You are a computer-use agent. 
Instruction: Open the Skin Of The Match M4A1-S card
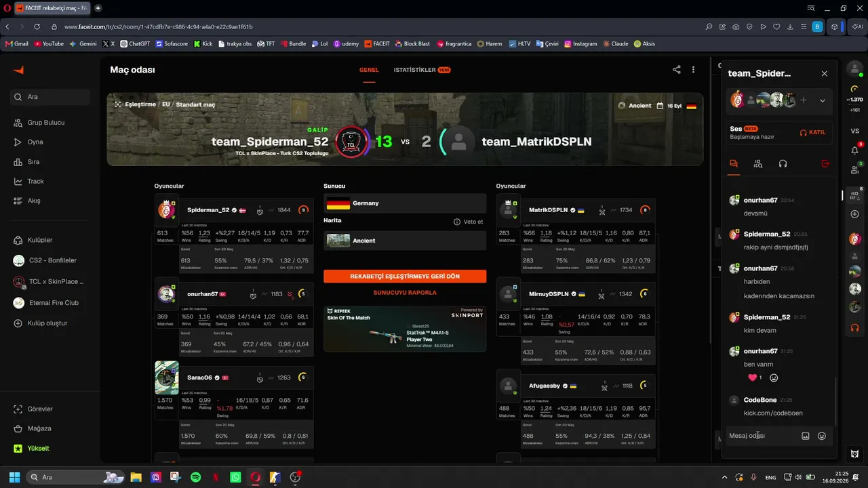405,329
